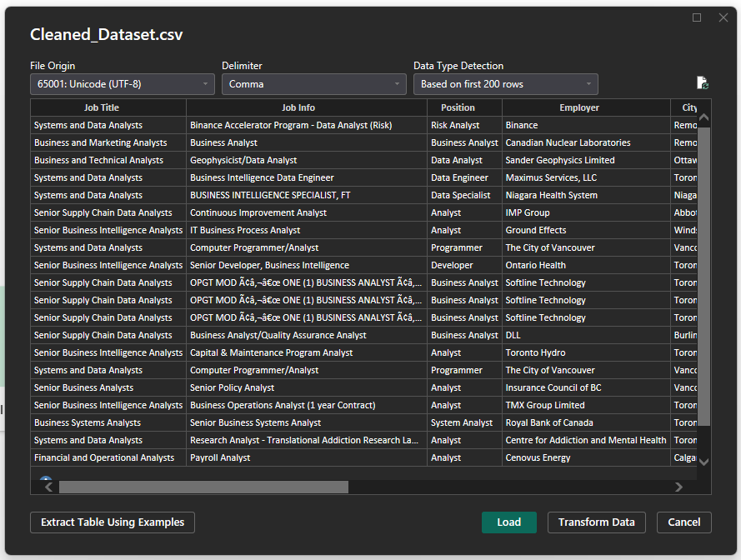Click the Continuous Improvement Analyst cell
Viewport: 741px width, 560px height.
coord(307,212)
